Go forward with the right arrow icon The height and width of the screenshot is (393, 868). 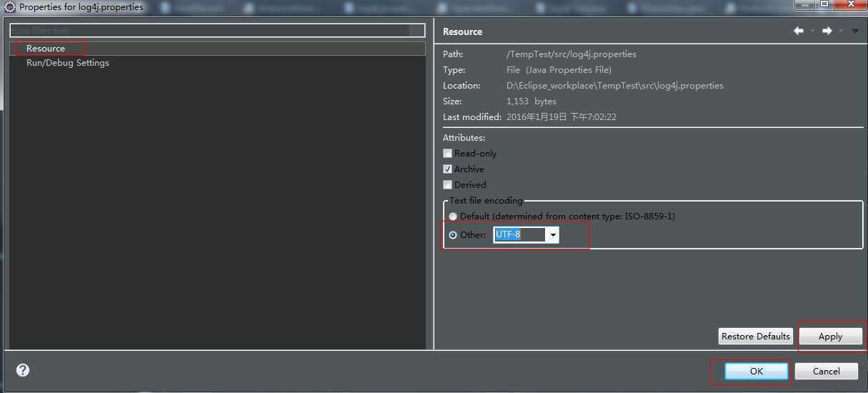827,31
